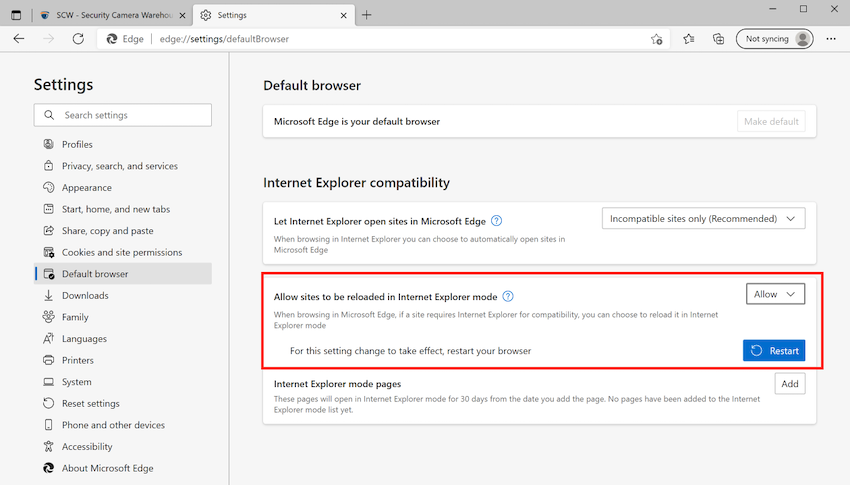The width and height of the screenshot is (850, 485).
Task: Open Privacy, search, and services lock icon
Action: click(x=49, y=166)
